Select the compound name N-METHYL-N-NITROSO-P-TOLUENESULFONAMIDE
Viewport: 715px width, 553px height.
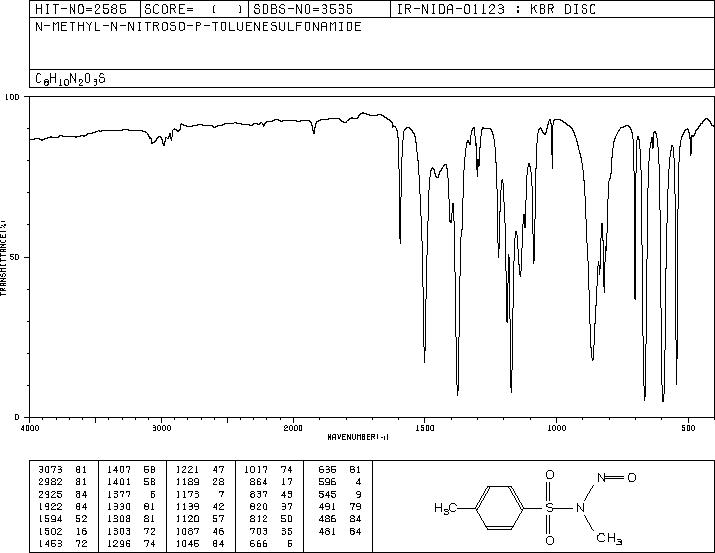[x=198, y=26]
